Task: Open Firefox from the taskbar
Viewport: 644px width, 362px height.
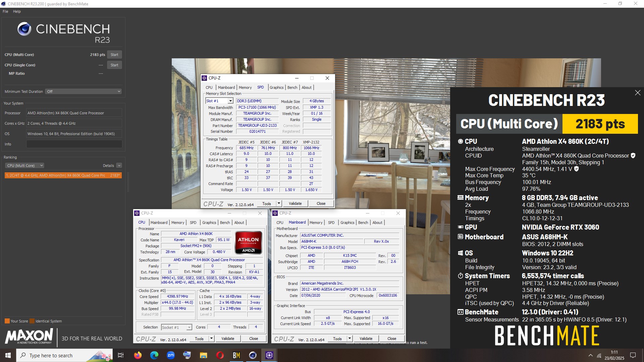Action: 138,355
